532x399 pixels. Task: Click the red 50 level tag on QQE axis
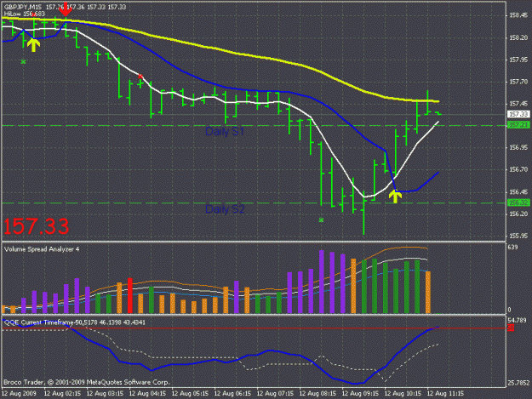pyautogui.click(x=511, y=328)
